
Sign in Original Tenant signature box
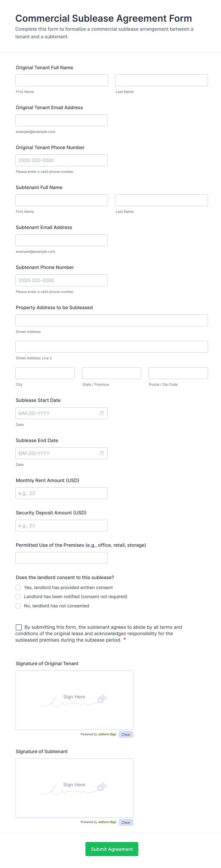(74, 700)
